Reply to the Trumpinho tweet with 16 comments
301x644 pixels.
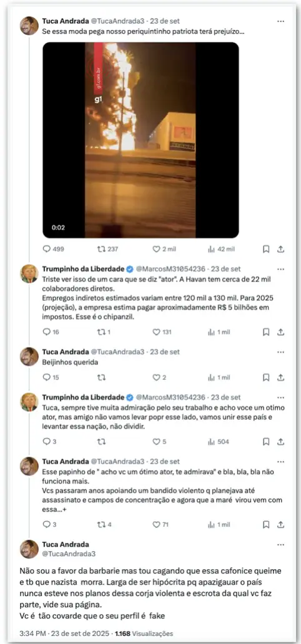click(46, 332)
